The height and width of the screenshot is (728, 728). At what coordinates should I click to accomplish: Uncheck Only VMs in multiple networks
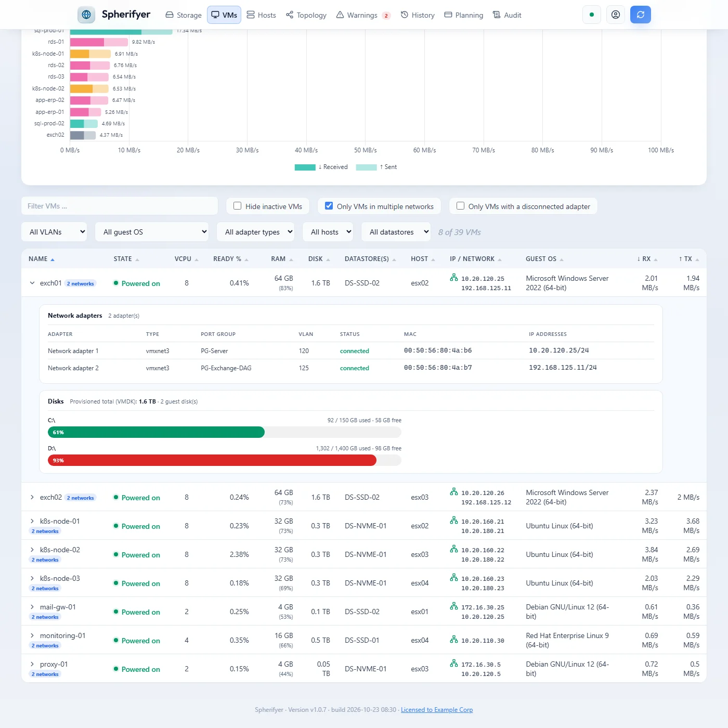coord(329,206)
